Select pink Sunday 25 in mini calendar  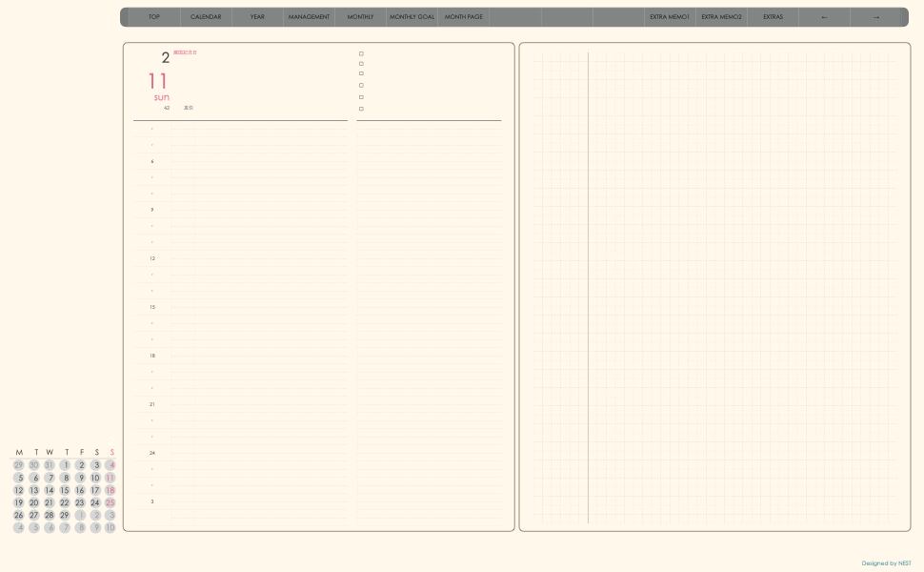pos(110,503)
